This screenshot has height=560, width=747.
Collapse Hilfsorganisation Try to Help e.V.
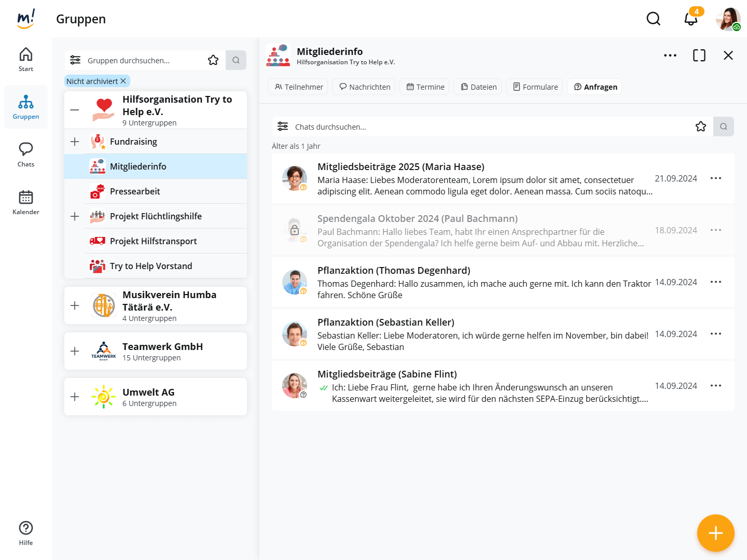click(x=75, y=110)
